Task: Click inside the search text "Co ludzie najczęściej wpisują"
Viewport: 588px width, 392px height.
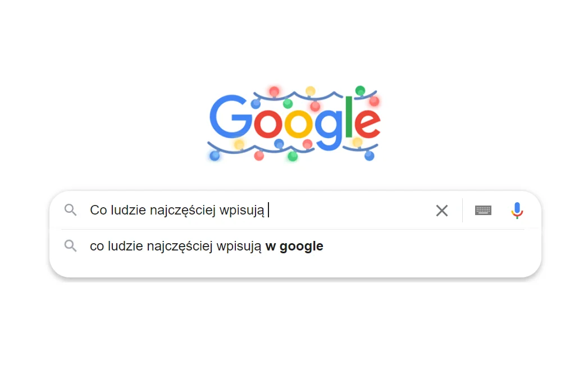Action: pyautogui.click(x=177, y=210)
